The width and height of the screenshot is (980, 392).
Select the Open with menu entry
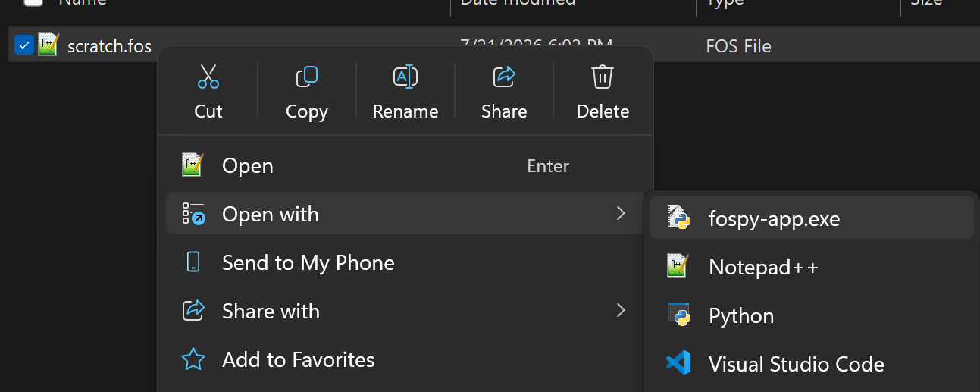pos(405,214)
